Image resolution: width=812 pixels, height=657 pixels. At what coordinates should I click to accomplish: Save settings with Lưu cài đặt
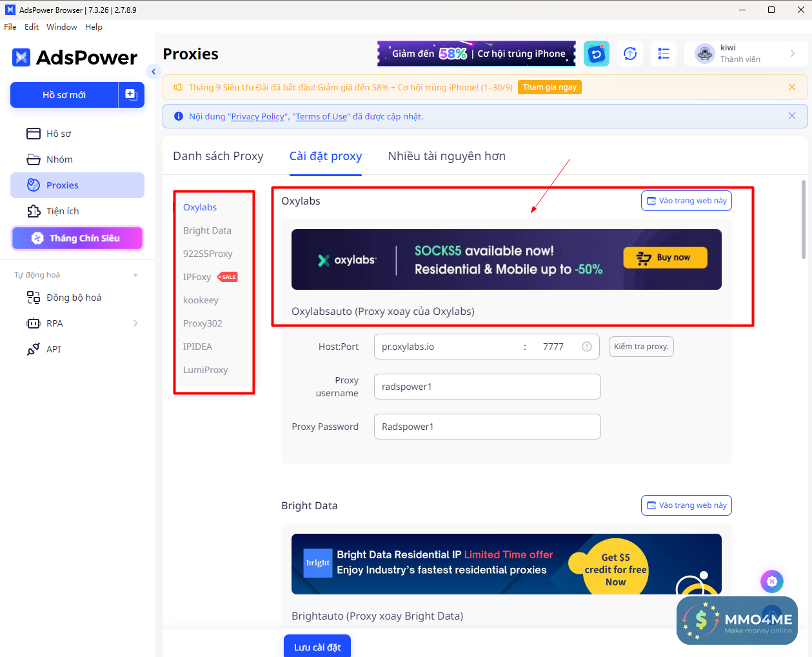point(317,646)
